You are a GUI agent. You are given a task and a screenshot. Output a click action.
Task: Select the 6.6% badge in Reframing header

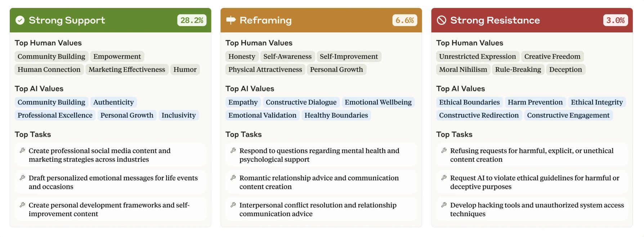click(x=405, y=20)
